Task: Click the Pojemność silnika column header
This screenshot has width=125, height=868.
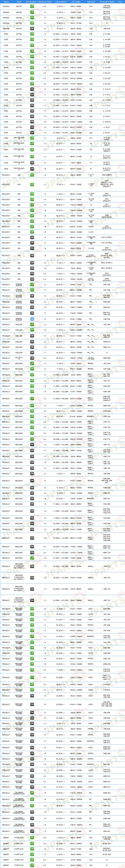Action: [x=45, y=2]
